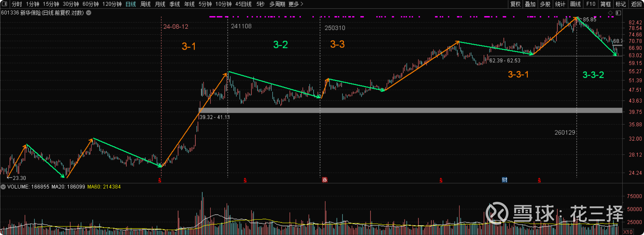
Task: Select the 5分钟 period tab
Action: pos(205,4)
